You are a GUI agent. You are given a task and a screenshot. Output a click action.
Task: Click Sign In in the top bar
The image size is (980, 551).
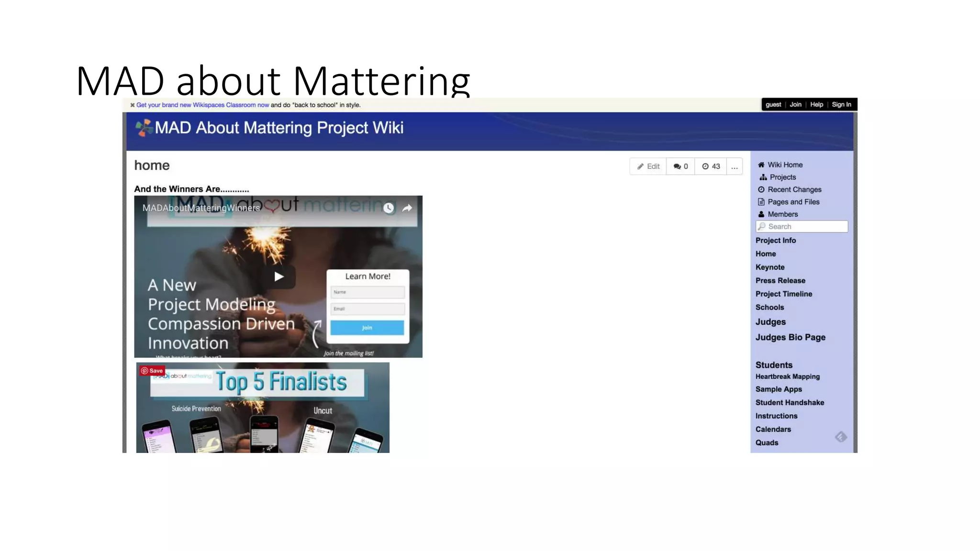pyautogui.click(x=841, y=105)
